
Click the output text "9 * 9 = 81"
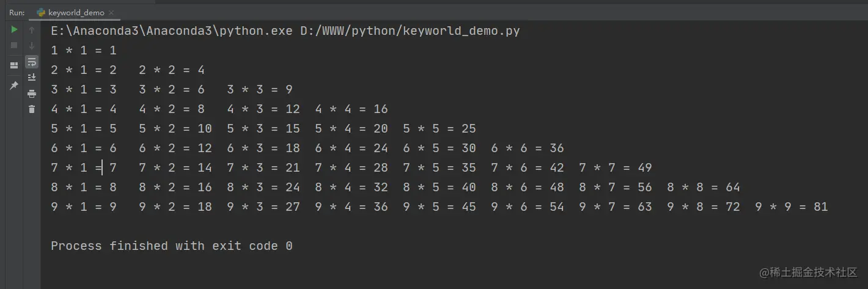tap(791, 207)
